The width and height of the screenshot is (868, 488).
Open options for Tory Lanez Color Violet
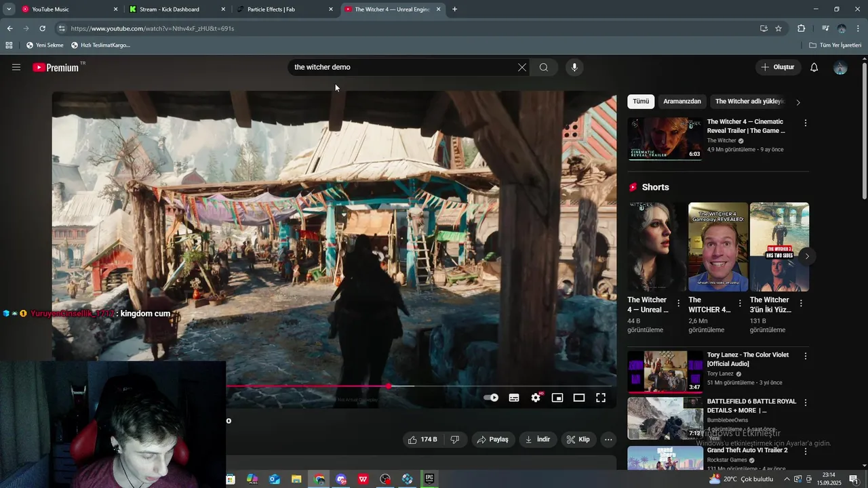(x=806, y=356)
